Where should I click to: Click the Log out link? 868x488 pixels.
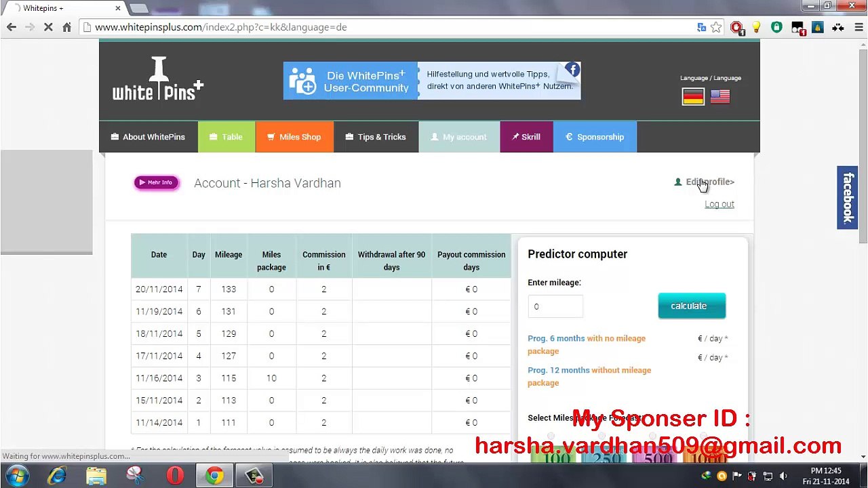click(719, 204)
